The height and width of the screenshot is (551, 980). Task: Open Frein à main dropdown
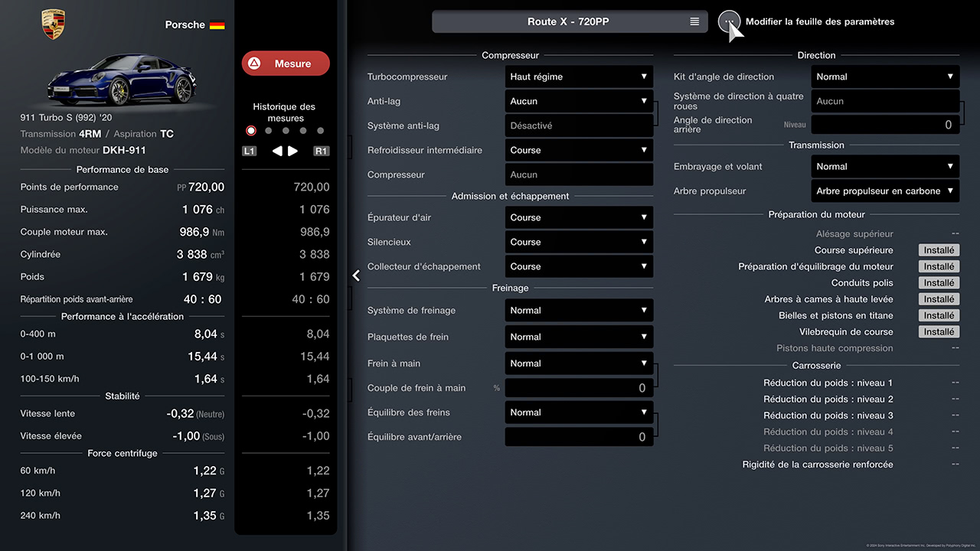[579, 364]
